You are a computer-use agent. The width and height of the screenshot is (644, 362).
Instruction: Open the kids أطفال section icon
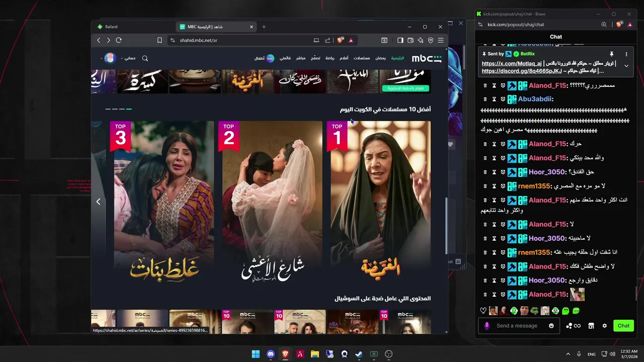coord(270,58)
